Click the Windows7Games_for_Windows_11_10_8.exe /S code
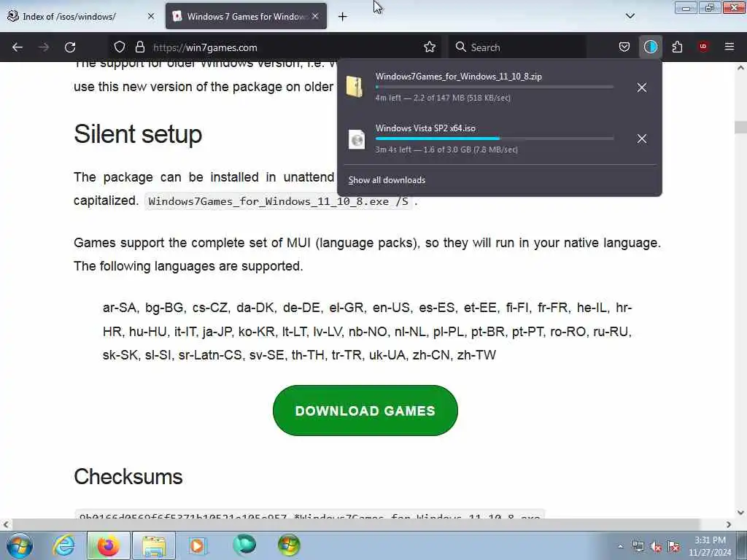Screen dimensions: 747x560 coord(278,201)
